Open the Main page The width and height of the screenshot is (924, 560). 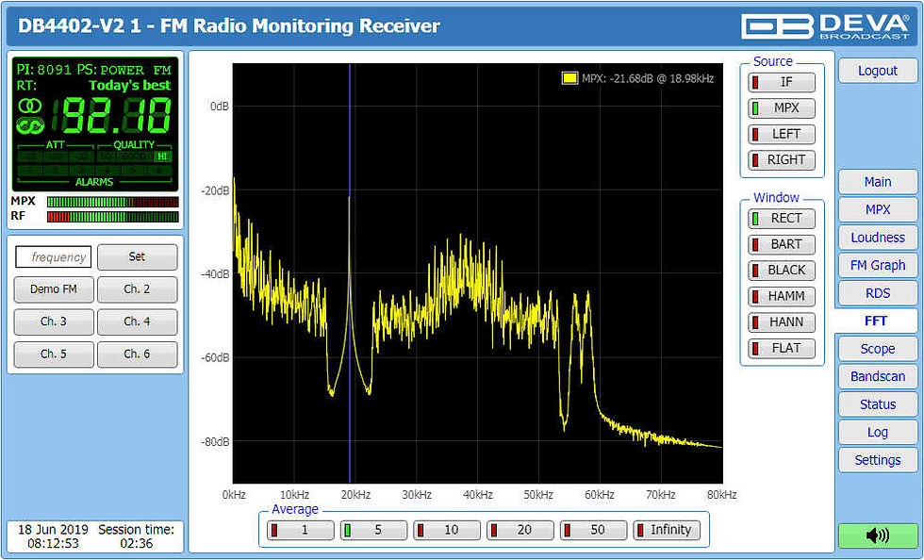(x=878, y=182)
